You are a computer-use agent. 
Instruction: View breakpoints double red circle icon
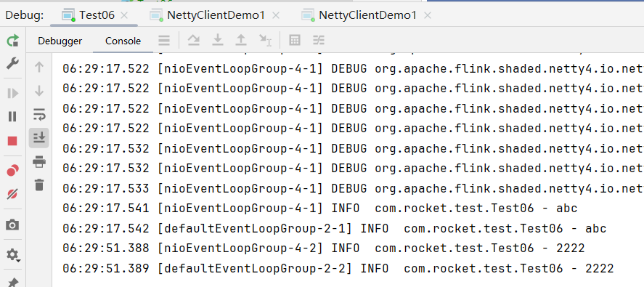13,170
